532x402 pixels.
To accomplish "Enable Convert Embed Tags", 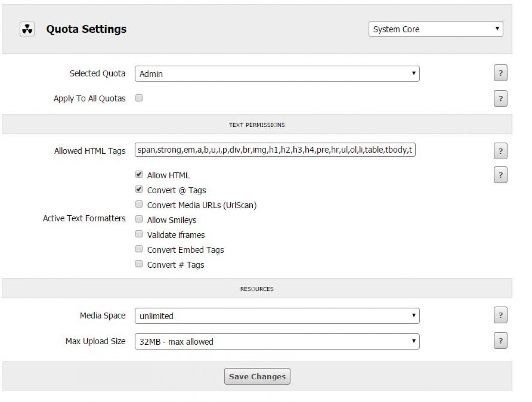I will (139, 249).
